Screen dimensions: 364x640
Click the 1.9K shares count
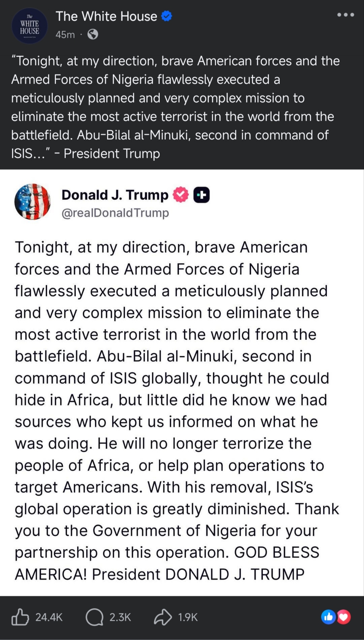coord(188,617)
